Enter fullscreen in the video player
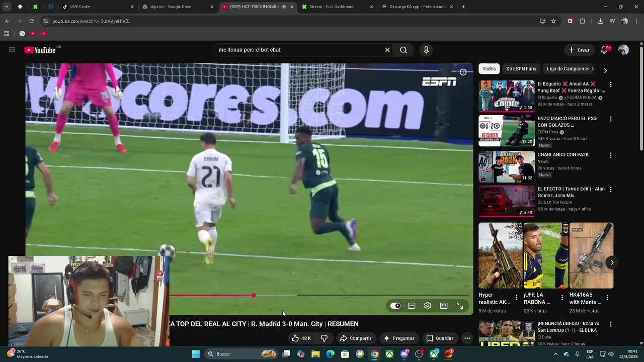The image size is (644, 362). [x=460, y=306]
